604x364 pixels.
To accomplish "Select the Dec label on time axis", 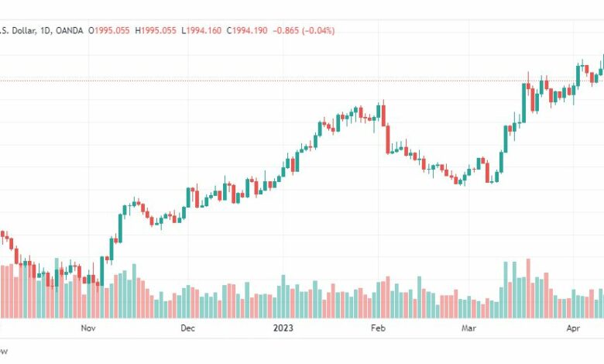I will [187, 328].
